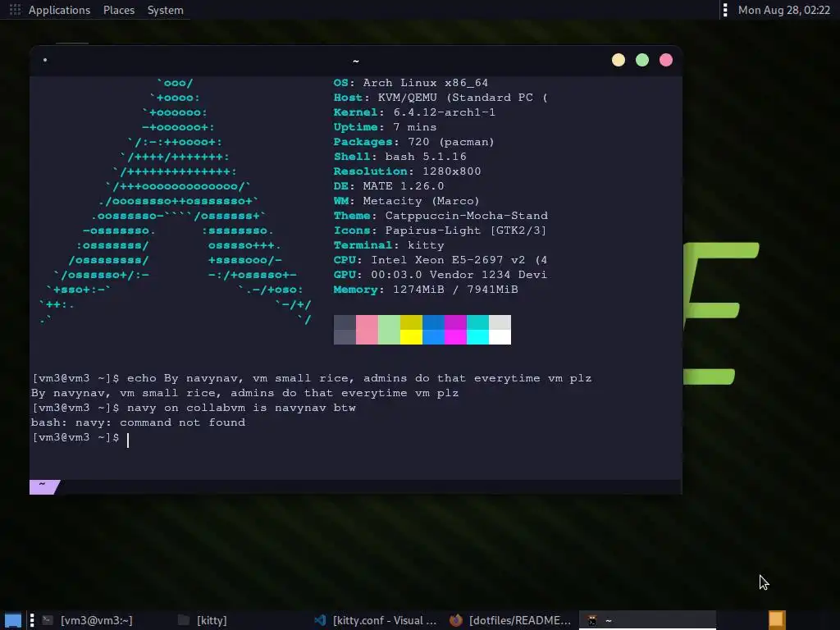This screenshot has height=630, width=840.
Task: Click the 'Memory: 1274MiB / 7941MiB' line
Action: coord(426,290)
